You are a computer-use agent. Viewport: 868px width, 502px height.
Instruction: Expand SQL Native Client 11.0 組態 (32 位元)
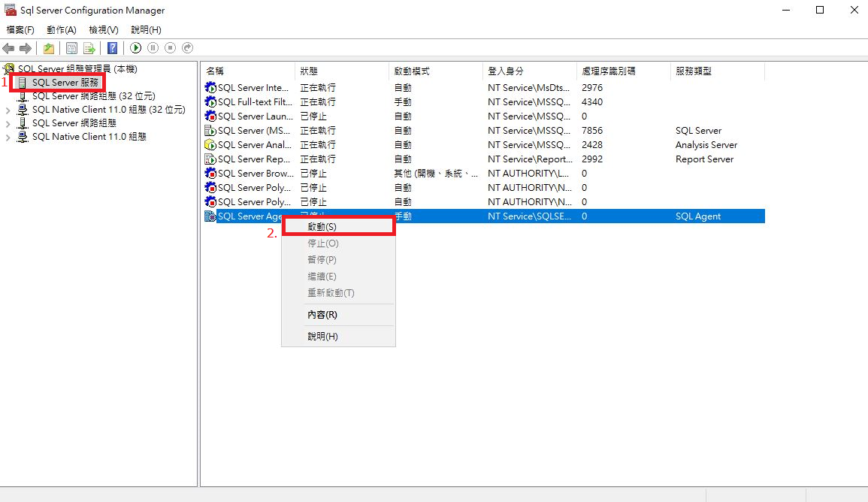point(8,110)
